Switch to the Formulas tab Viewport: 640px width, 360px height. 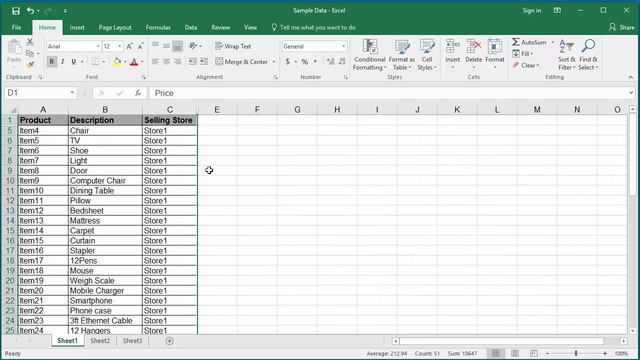158,27
